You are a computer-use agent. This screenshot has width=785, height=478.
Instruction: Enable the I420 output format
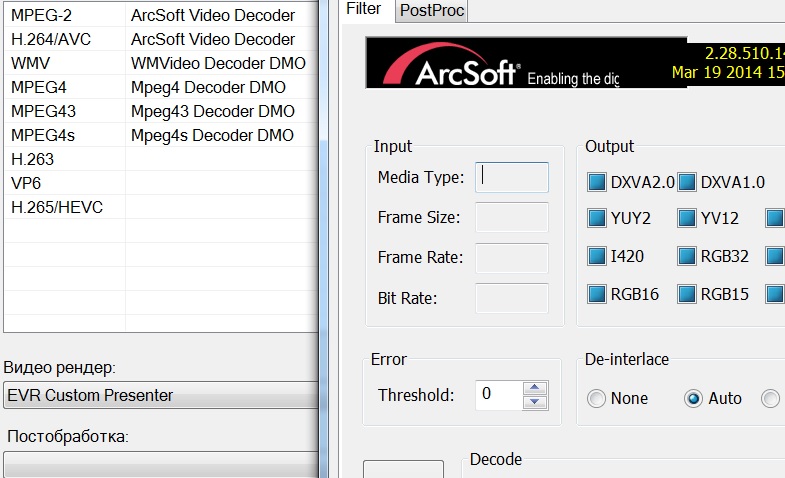click(597, 256)
